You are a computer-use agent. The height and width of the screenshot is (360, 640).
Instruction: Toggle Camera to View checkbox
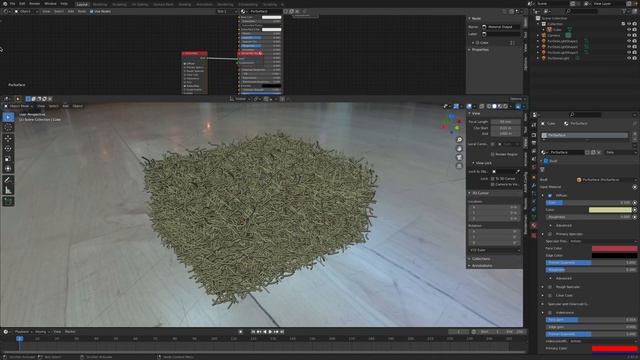[x=493, y=184]
